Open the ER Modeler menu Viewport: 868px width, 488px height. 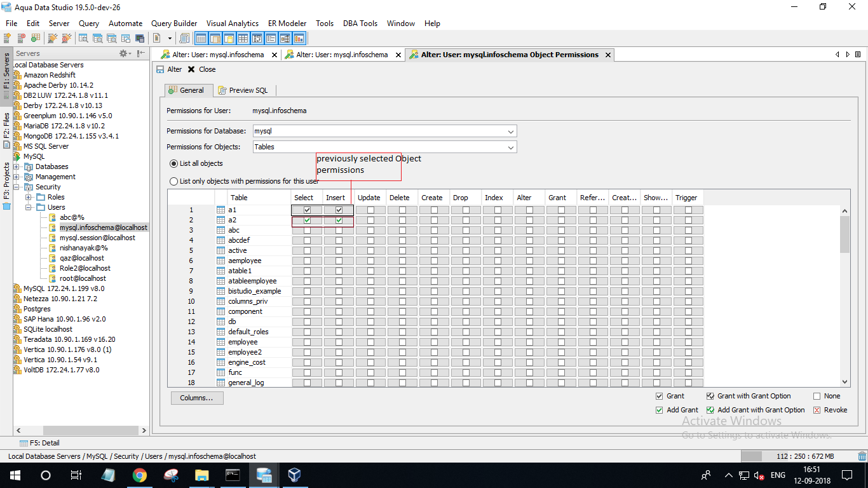(x=287, y=23)
